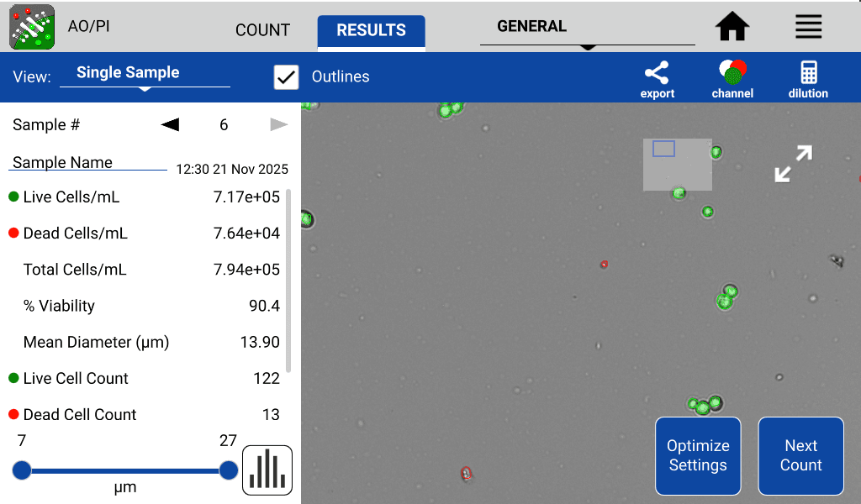Expand image to fullscreen with arrows icon
Viewport: 861px width, 504px height.
pyautogui.click(x=793, y=164)
